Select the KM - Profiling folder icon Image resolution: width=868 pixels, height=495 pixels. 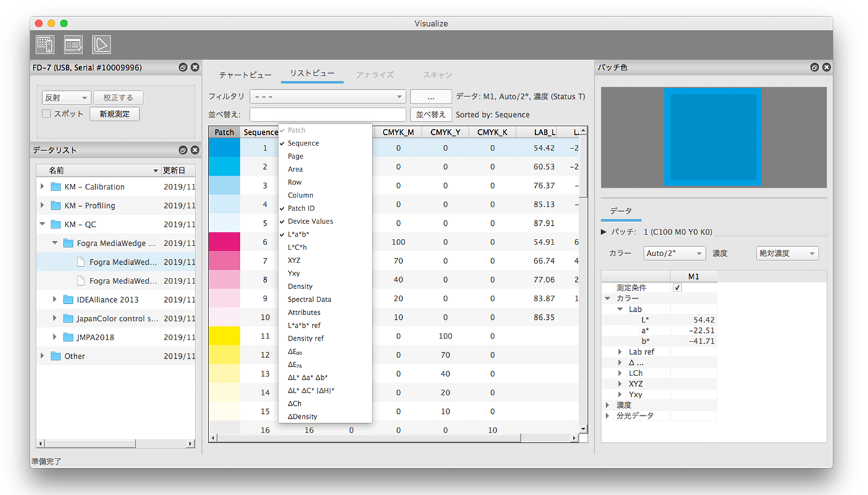pyautogui.click(x=56, y=205)
